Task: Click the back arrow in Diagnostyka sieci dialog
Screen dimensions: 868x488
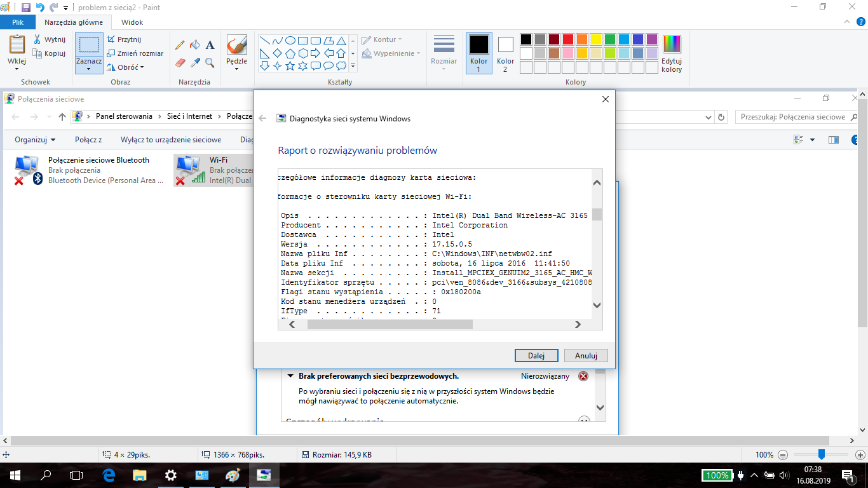Action: (262, 118)
